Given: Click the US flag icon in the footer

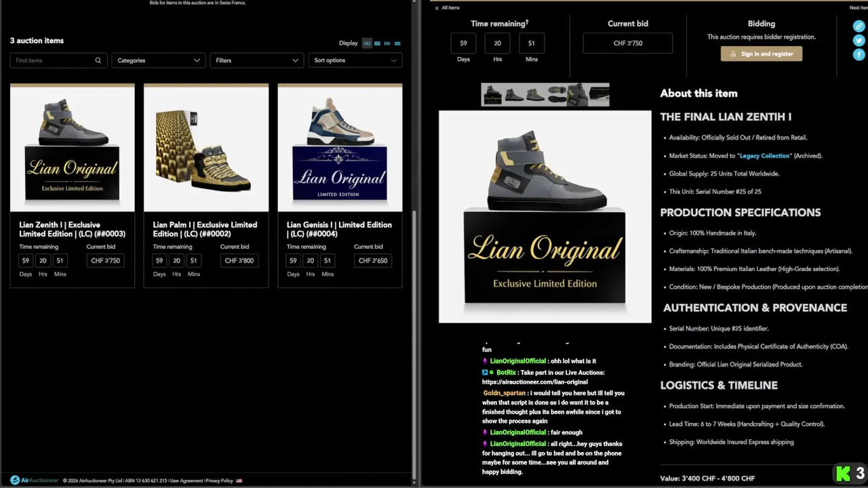Looking at the screenshot, I should tap(239, 481).
